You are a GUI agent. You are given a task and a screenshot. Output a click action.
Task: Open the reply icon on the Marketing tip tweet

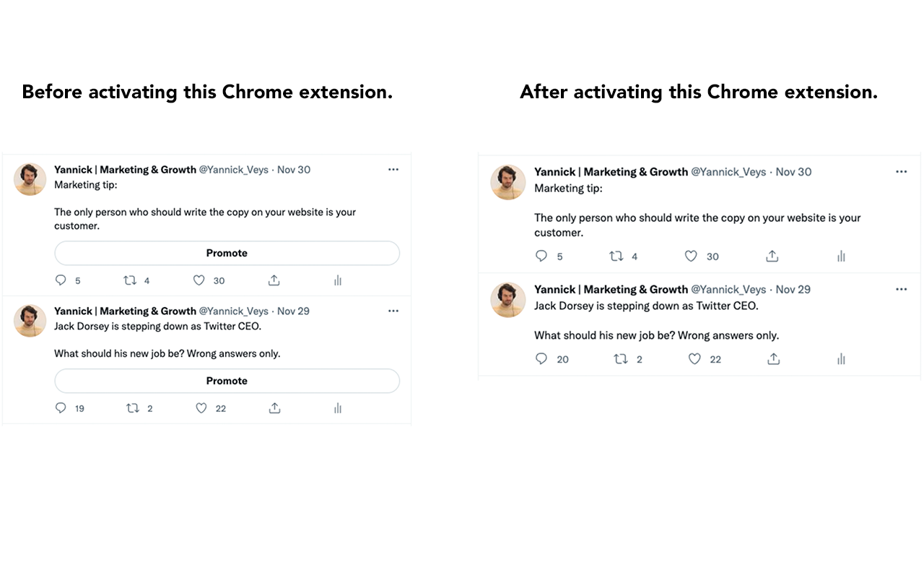tap(61, 280)
